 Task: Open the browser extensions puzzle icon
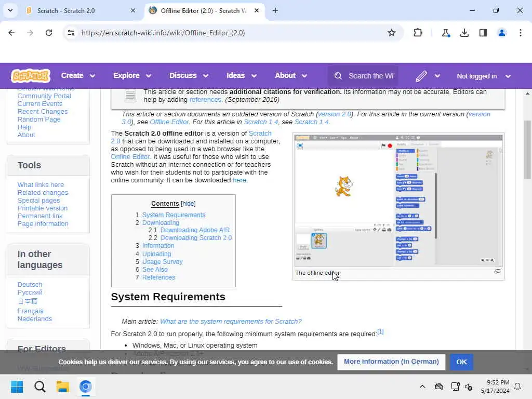(418, 33)
